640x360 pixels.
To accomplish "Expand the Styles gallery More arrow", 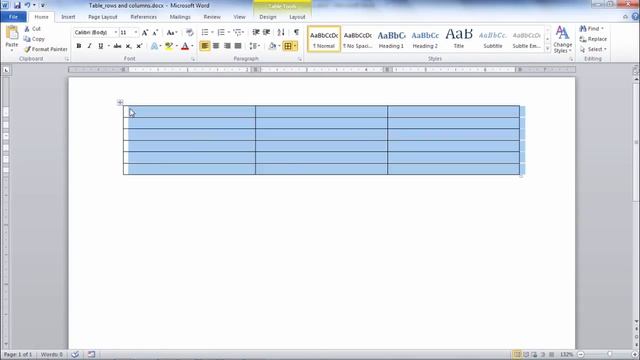I will (x=547, y=49).
